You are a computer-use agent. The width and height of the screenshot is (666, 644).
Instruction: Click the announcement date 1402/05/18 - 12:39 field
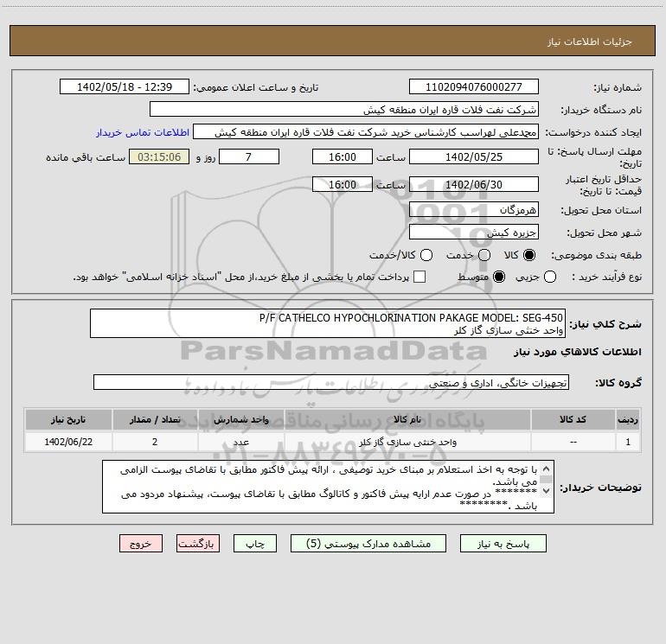[125, 87]
